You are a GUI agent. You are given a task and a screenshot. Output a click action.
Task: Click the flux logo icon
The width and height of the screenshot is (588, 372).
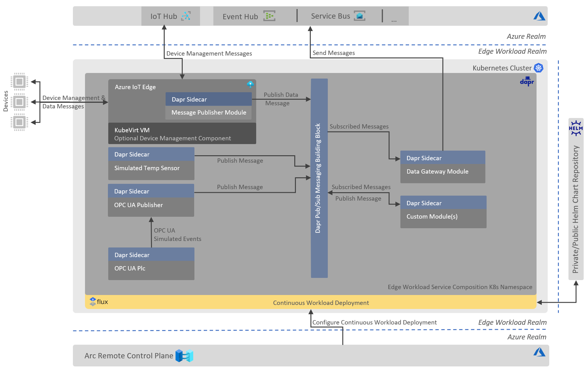pos(93,302)
